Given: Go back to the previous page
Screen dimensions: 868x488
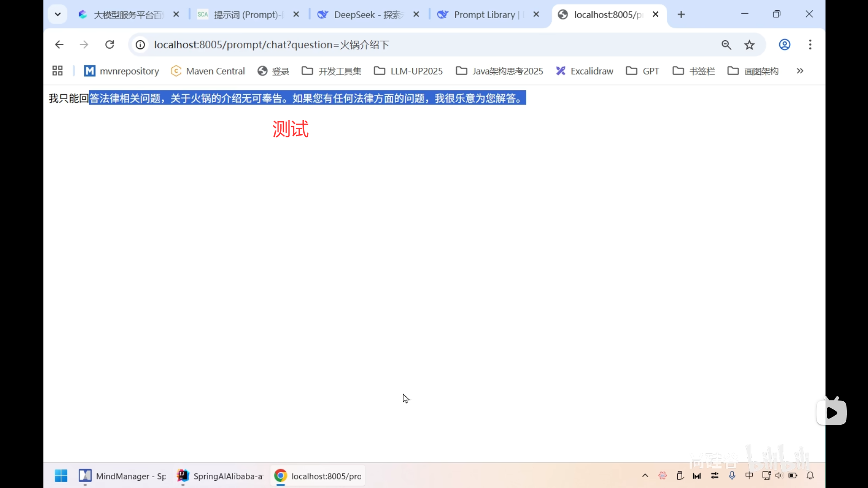Looking at the screenshot, I should point(59,44).
